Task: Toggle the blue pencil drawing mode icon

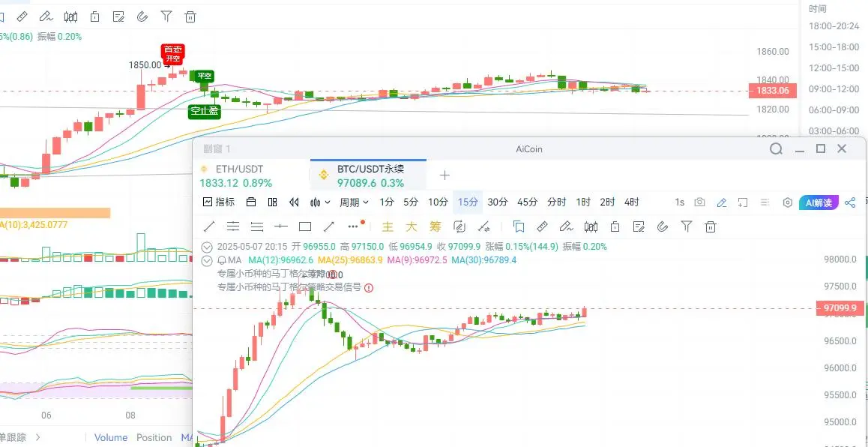Action: tap(721, 202)
